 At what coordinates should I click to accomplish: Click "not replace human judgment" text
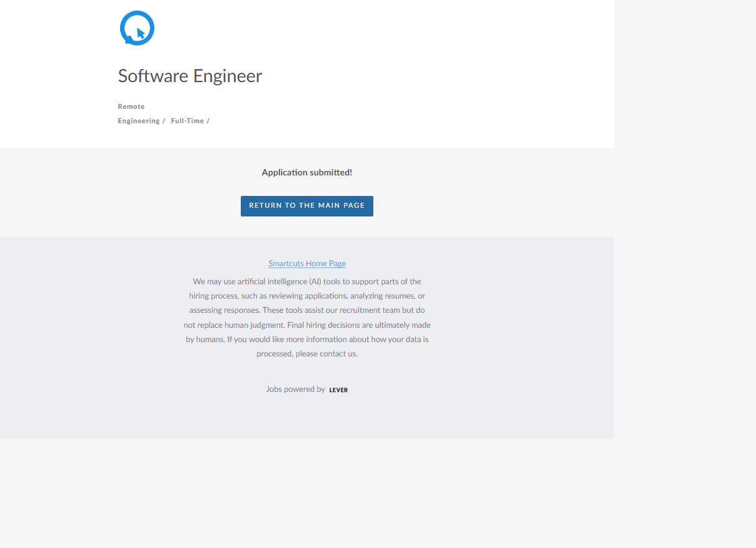pyautogui.click(x=234, y=325)
